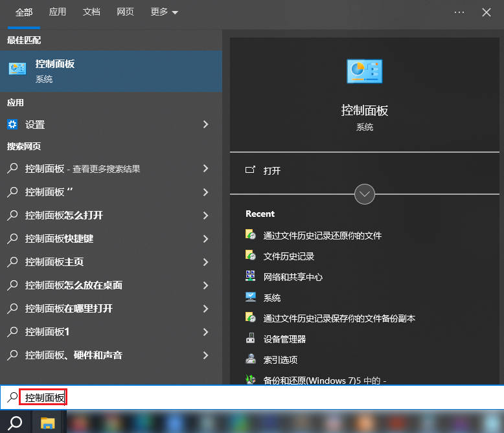
Task: Click the 设置 gear icon
Action: [12, 124]
